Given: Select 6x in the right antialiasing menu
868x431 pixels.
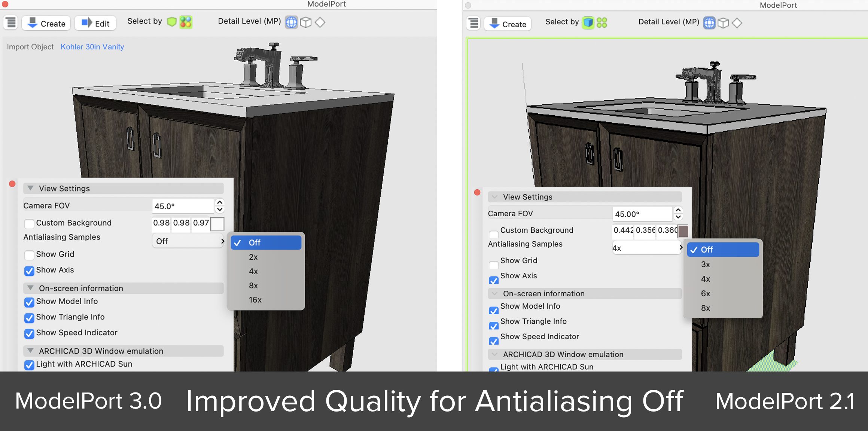Looking at the screenshot, I should coord(705,293).
